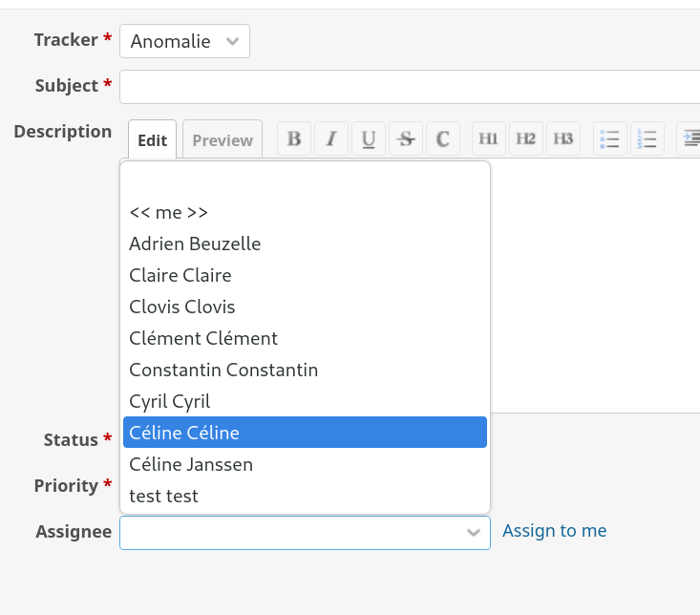
Task: Switch to the Edit tab
Action: tap(152, 140)
